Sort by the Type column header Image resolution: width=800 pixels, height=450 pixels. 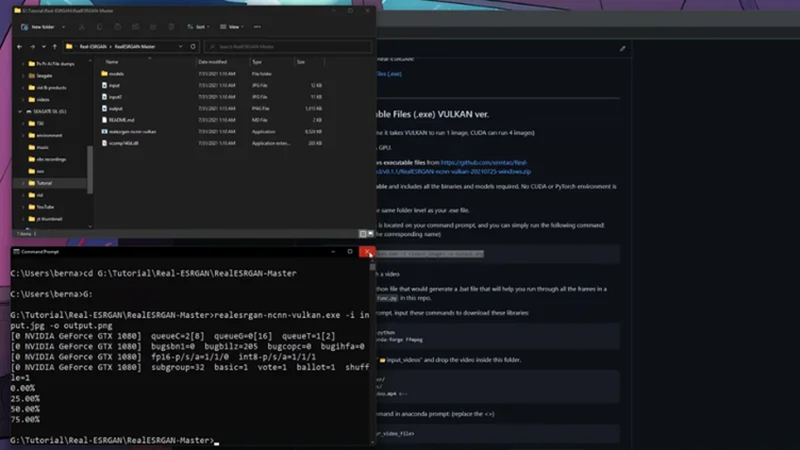(x=257, y=62)
